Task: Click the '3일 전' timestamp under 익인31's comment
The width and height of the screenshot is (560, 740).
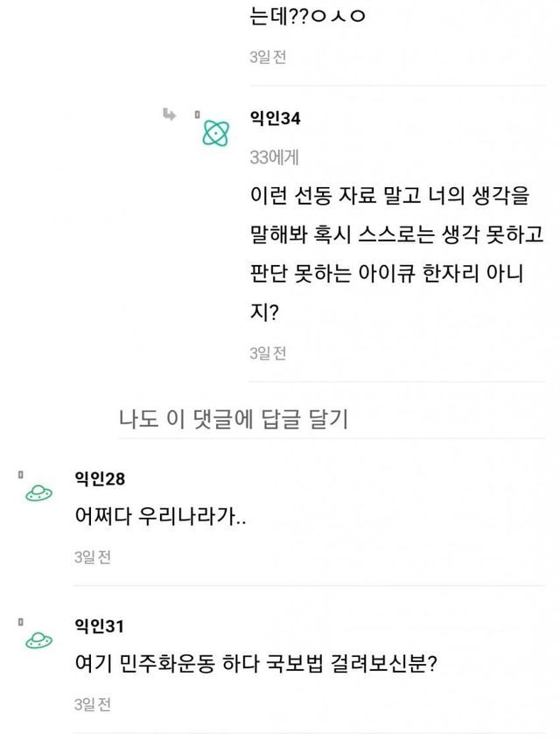Action: [x=92, y=704]
